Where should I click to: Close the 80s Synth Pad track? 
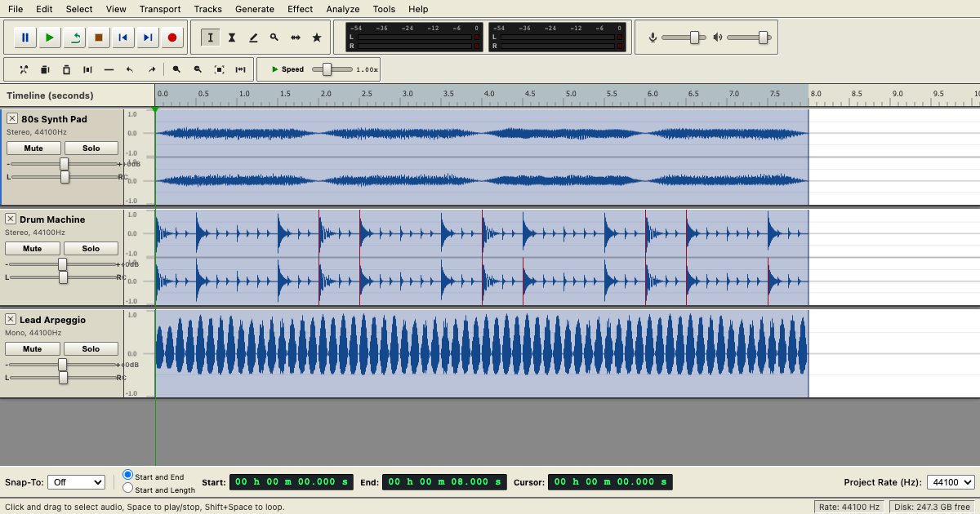pos(12,118)
